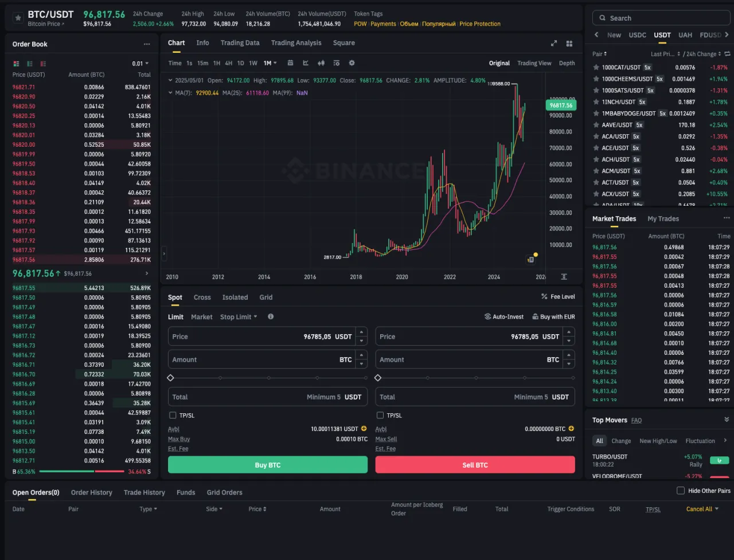Open Market Trades more options menu

[727, 218]
